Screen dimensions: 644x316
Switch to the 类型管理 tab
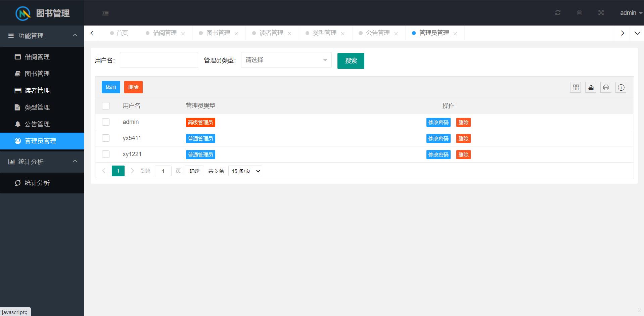[x=324, y=33]
